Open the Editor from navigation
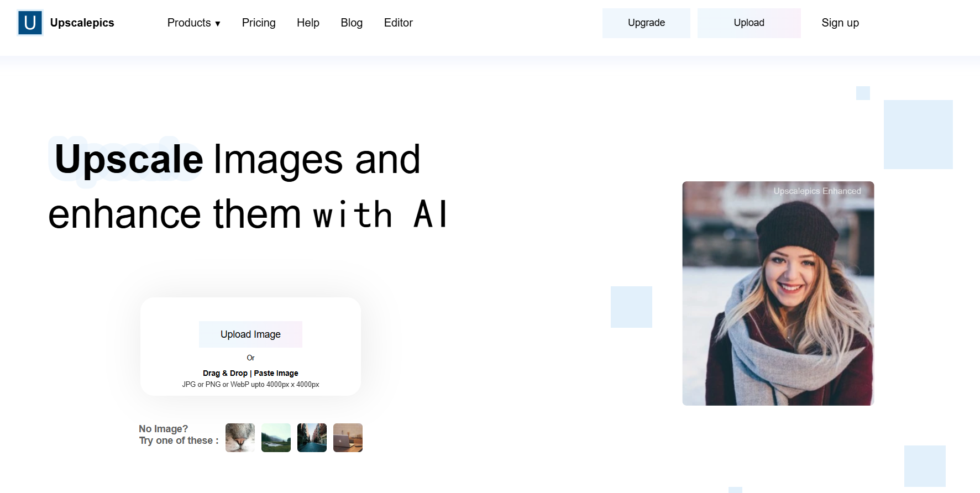The width and height of the screenshot is (980, 493). (x=398, y=23)
